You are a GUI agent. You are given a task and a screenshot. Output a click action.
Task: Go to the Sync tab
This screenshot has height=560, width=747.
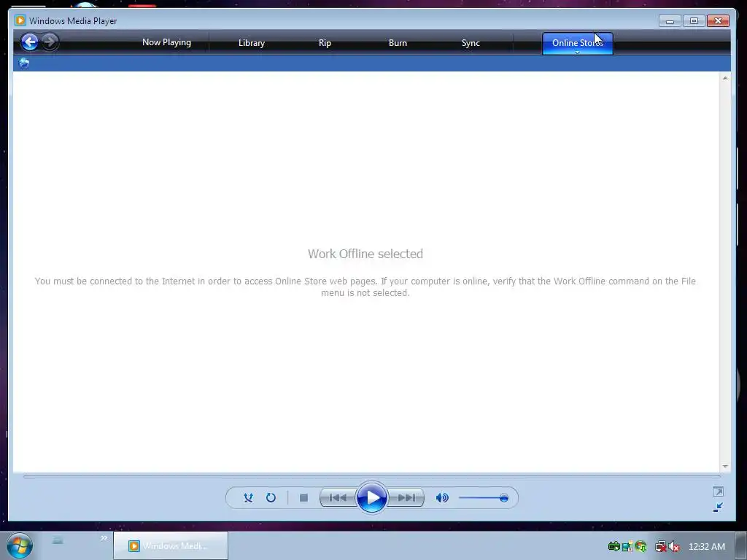click(x=471, y=43)
